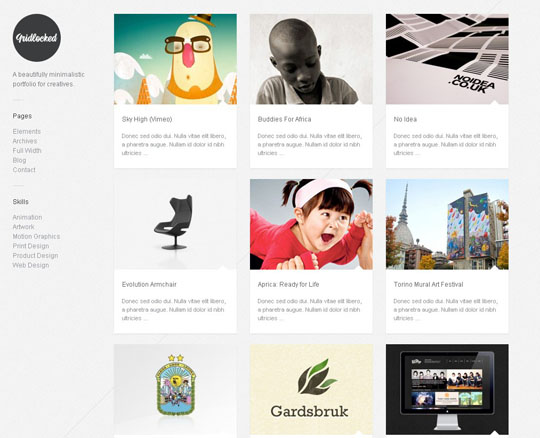Open the Gardsbruk logo thumbnail
The height and width of the screenshot is (438, 540).
point(311,389)
